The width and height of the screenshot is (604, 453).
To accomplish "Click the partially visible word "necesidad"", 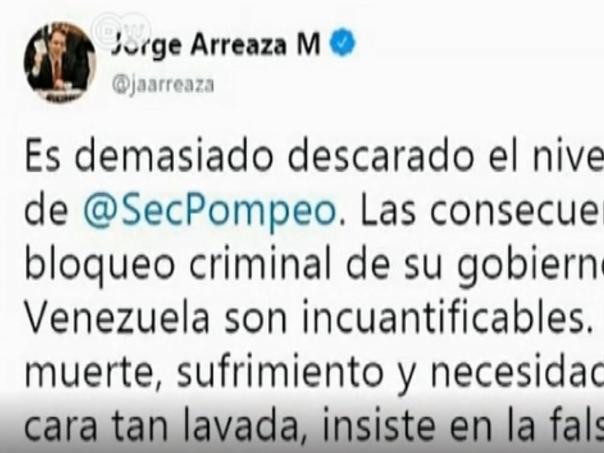I will pyautogui.click(x=517, y=372).
